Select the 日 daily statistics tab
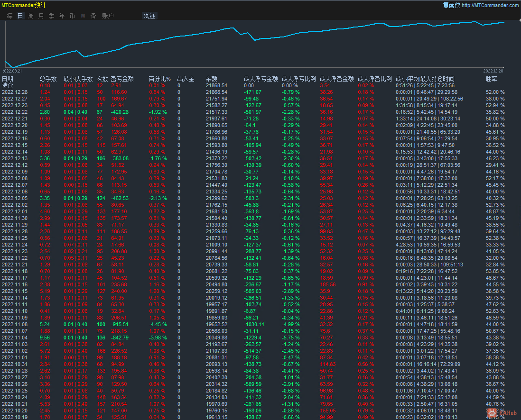521x420 pixels. tap(20, 16)
